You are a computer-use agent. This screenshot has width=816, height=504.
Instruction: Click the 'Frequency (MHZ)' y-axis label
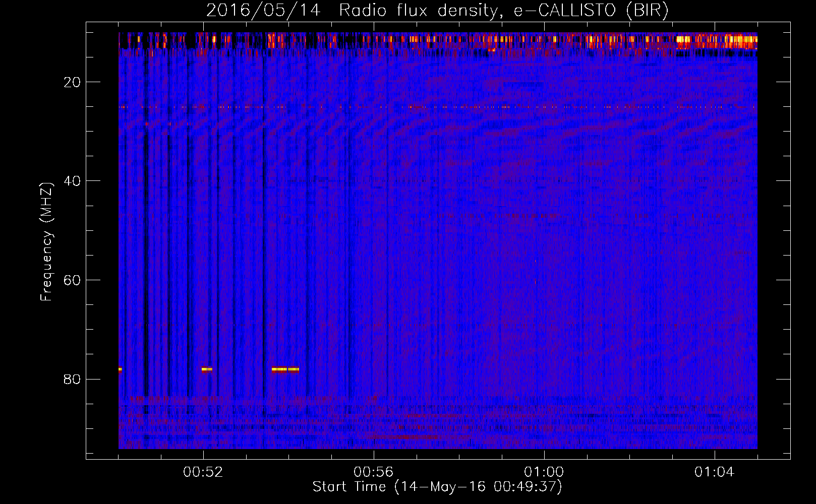tap(46, 242)
